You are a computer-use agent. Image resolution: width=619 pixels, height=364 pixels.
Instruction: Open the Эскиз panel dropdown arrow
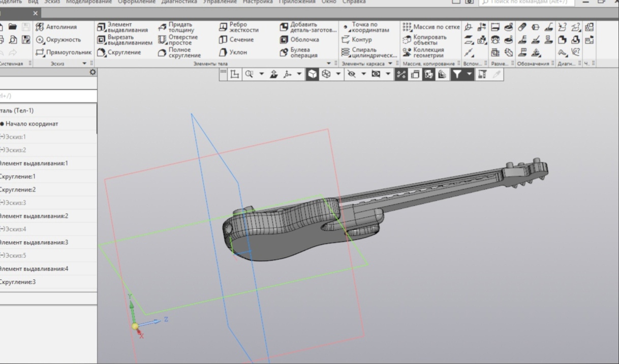pyautogui.click(x=84, y=62)
